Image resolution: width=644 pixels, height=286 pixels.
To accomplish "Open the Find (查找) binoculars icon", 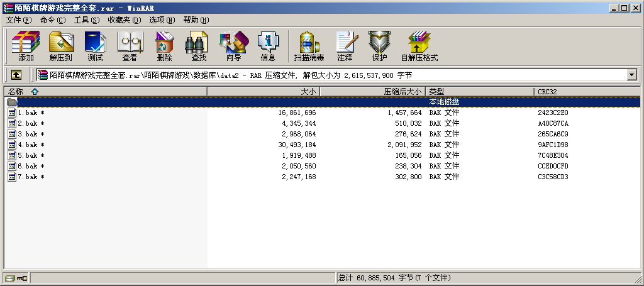I will 199,46.
